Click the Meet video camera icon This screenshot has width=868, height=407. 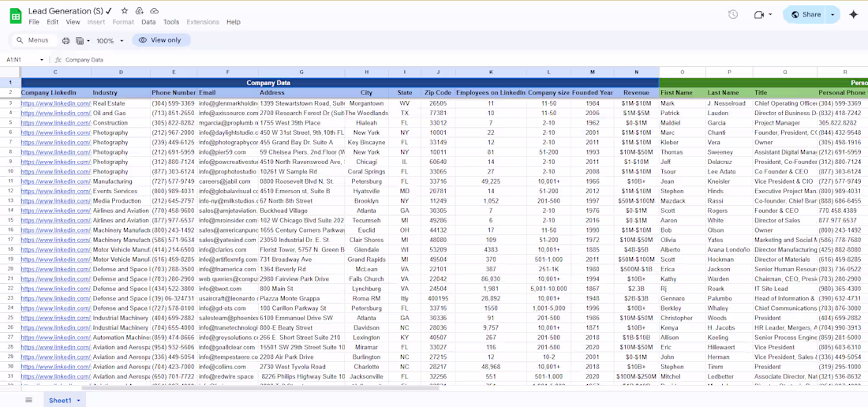(759, 14)
